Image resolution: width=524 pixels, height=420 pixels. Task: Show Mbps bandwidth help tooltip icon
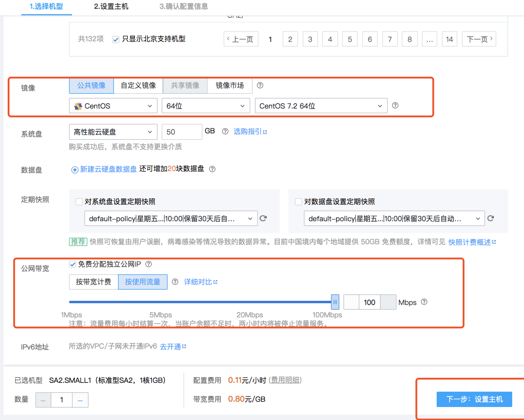point(424,302)
